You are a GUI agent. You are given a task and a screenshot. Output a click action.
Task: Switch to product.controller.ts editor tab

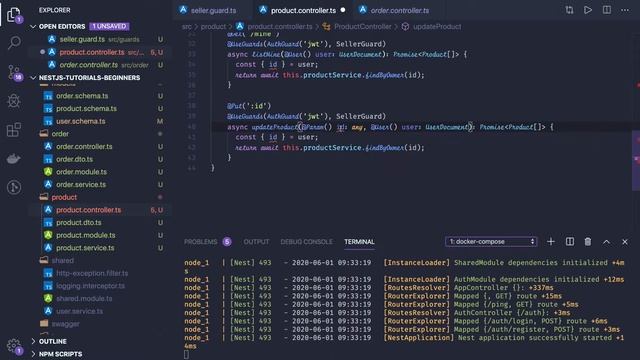coord(303,10)
